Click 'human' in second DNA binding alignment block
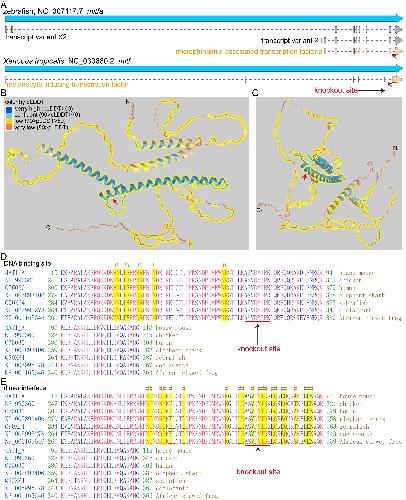 (x=164, y=343)
